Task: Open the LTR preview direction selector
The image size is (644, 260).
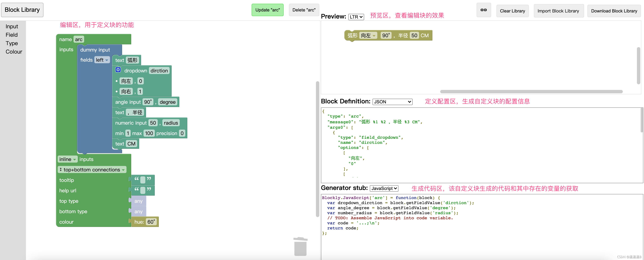Action: click(356, 17)
